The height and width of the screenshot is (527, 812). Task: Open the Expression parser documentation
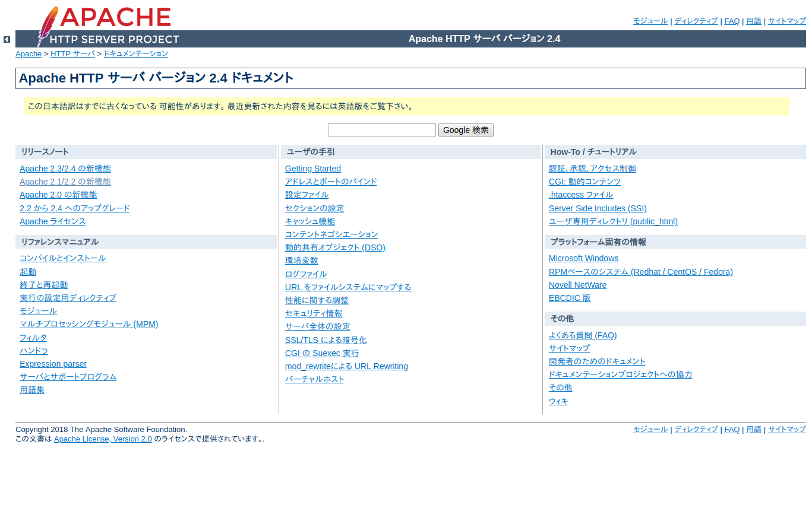(x=53, y=363)
